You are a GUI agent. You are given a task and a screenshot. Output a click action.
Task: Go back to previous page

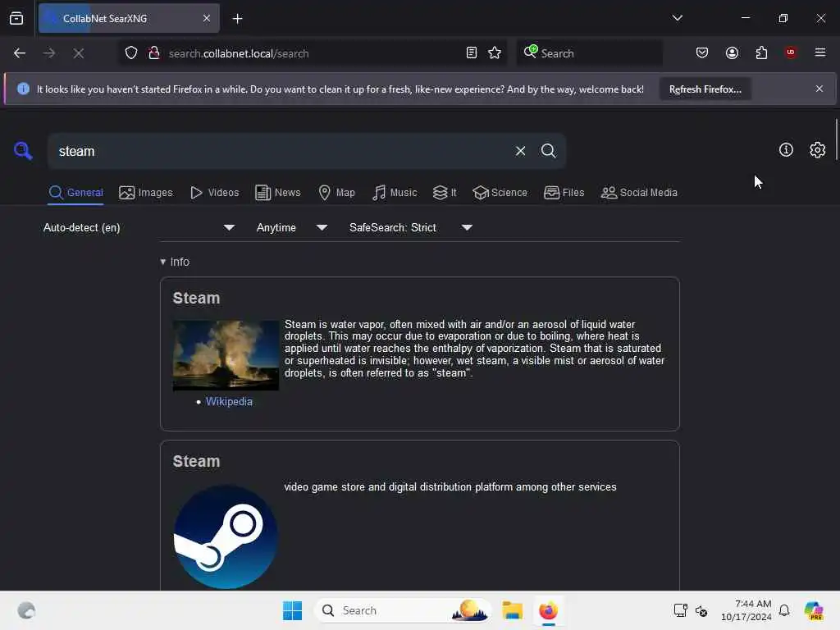[x=20, y=53]
